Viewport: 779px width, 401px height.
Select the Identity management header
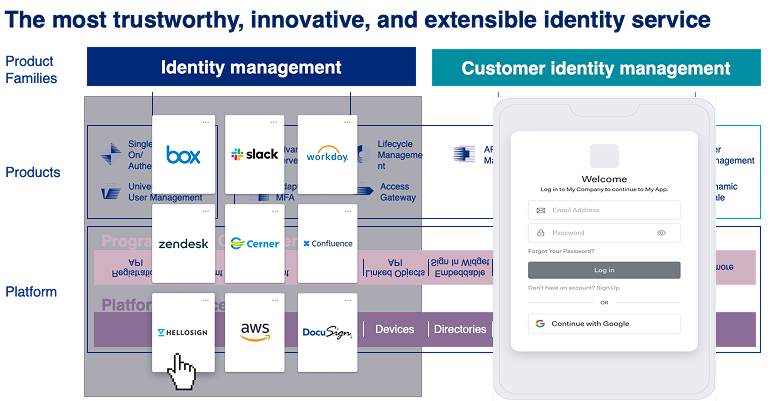click(251, 68)
